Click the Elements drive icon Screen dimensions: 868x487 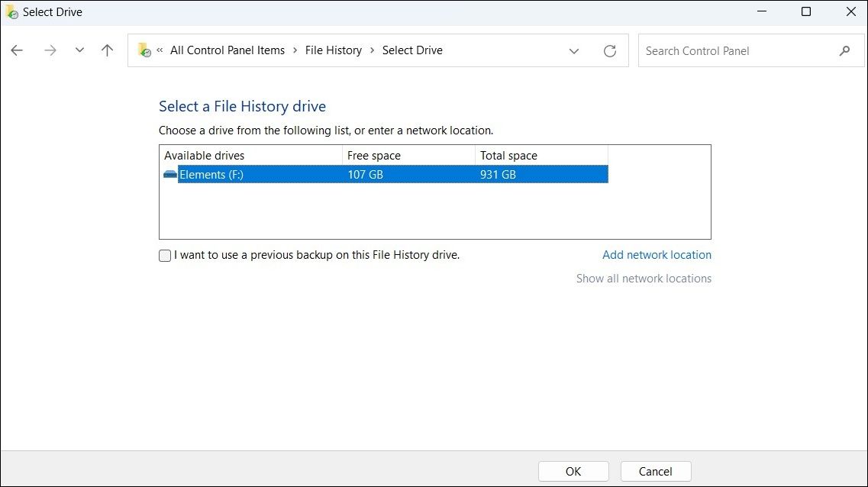(170, 174)
